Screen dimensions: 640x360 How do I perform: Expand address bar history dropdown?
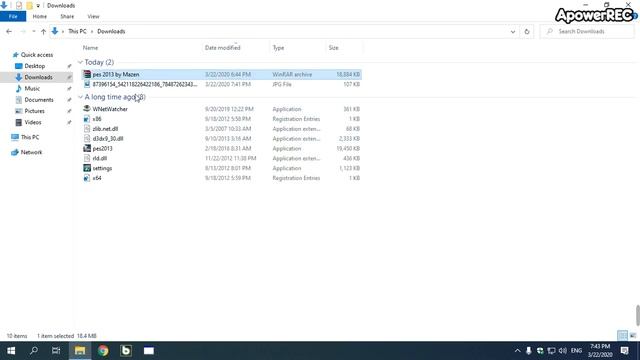(x=513, y=31)
